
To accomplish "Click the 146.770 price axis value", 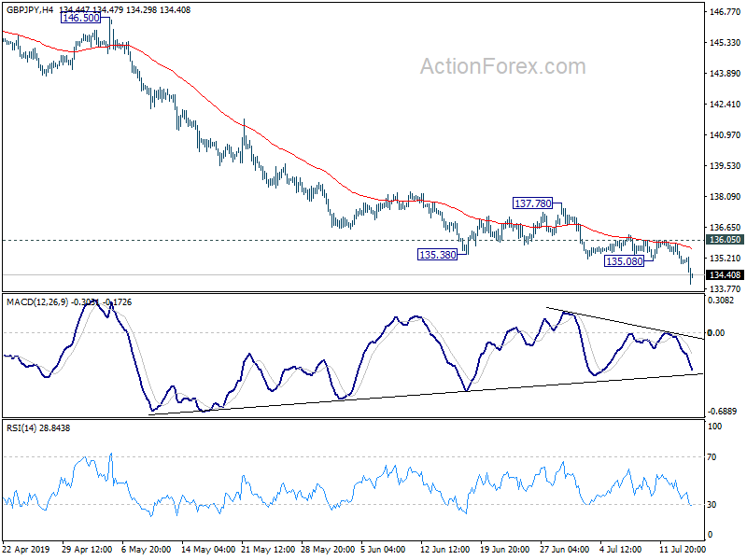I will [x=726, y=12].
